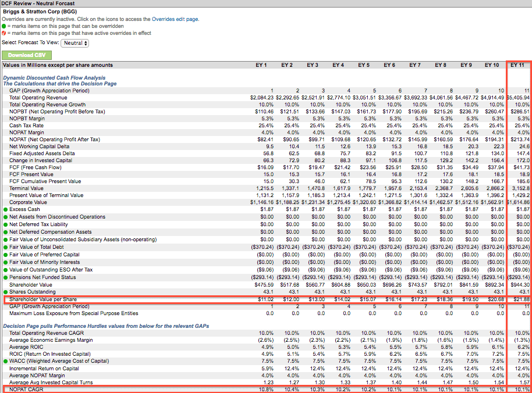Click the Values in Millions header label
Screen dimensions: 532x393
(58, 65)
